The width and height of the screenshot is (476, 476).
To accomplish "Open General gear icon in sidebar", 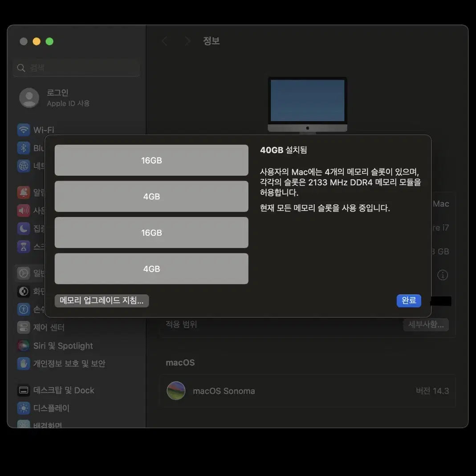I will click(x=23, y=273).
